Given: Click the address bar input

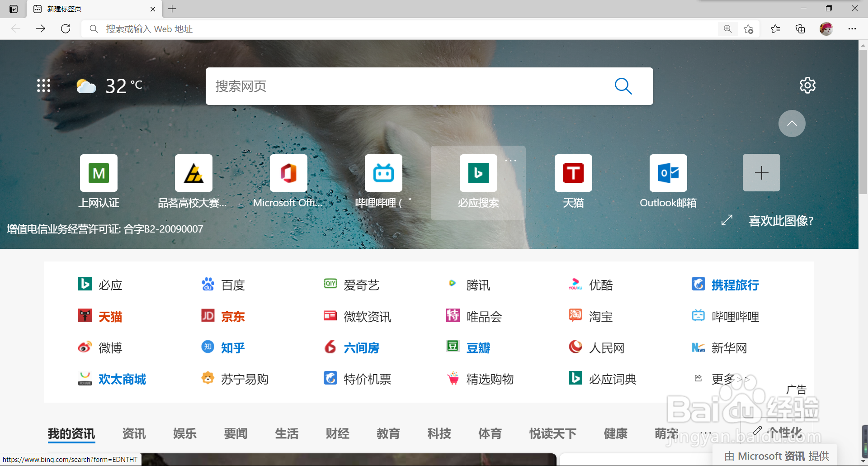Looking at the screenshot, I should pos(400,29).
